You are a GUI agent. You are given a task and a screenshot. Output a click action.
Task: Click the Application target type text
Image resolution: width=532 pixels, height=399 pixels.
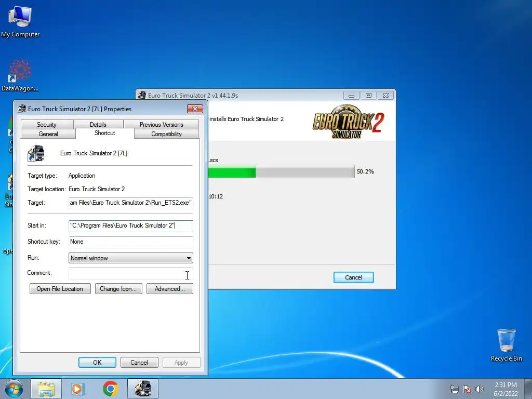[x=82, y=176]
